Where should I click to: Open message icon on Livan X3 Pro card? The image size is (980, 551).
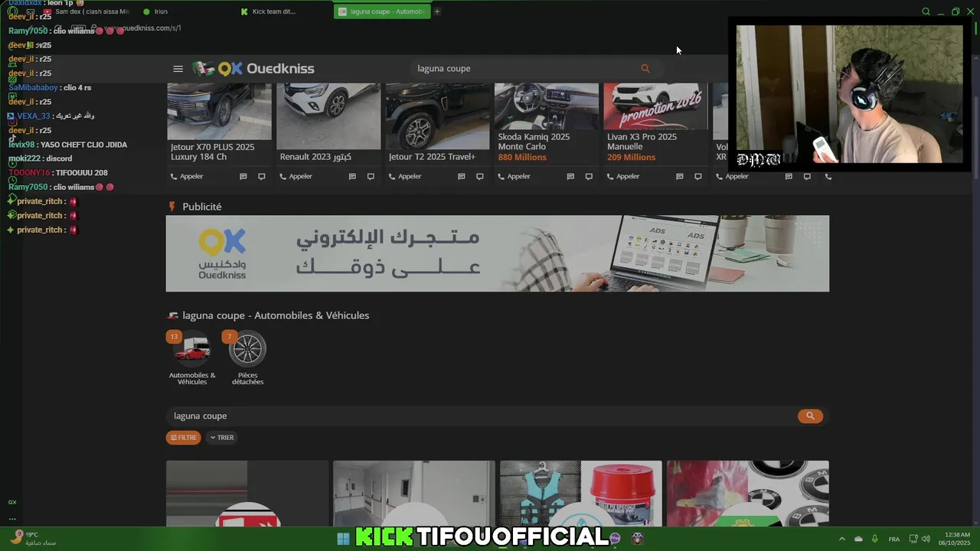click(x=680, y=177)
